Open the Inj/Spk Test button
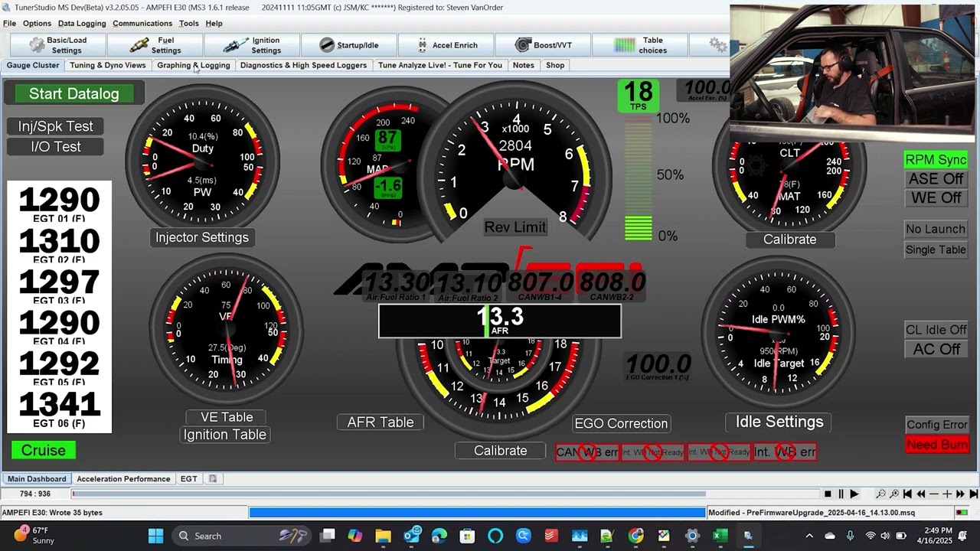The image size is (980, 551). [56, 126]
